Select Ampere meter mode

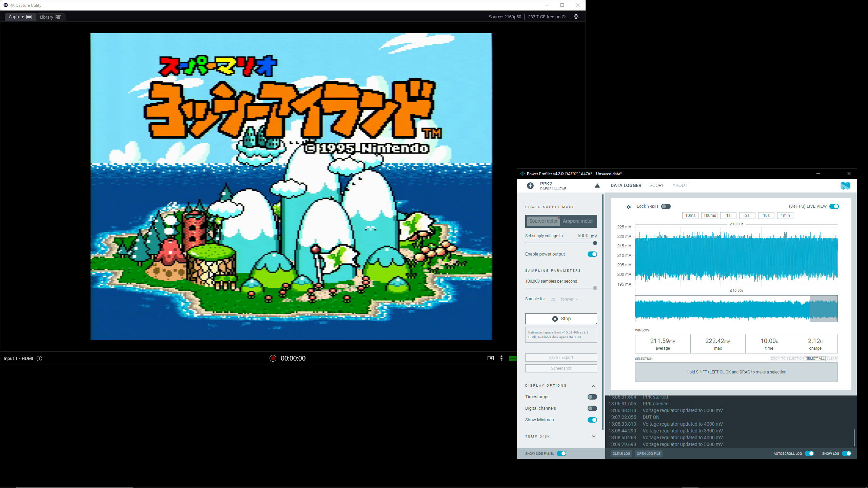click(578, 221)
